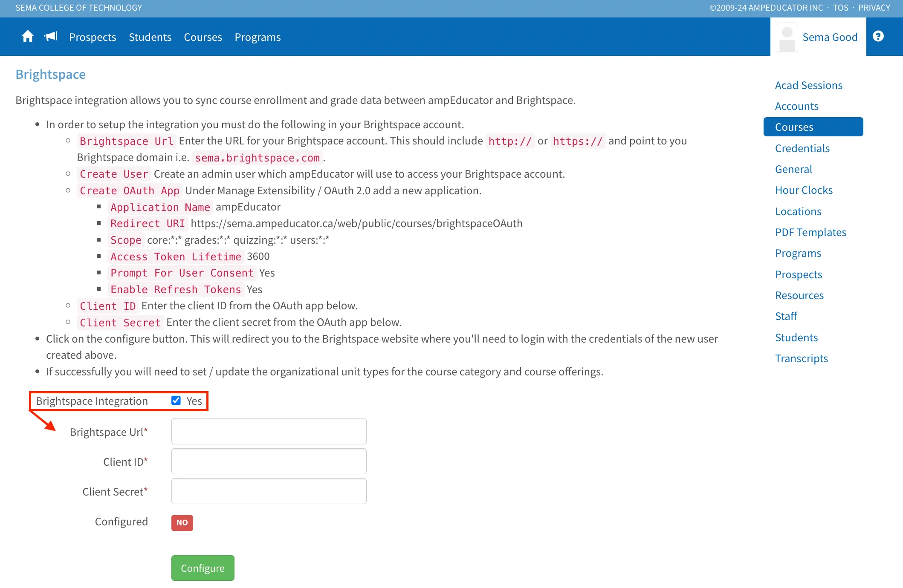
Task: Open Prospects in the sidebar
Action: 798,274
